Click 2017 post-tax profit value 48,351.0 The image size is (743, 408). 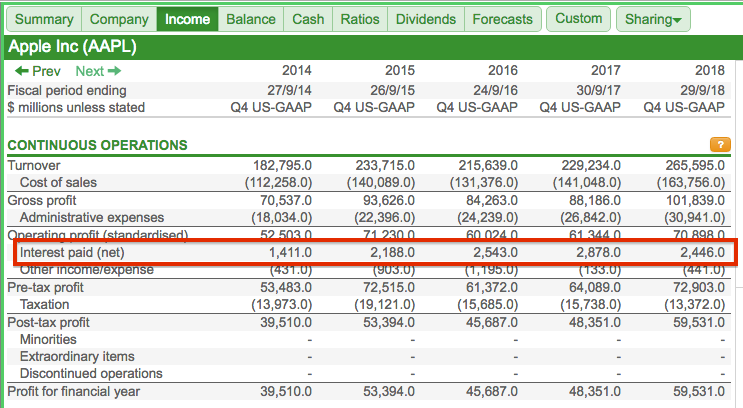pyautogui.click(x=595, y=323)
